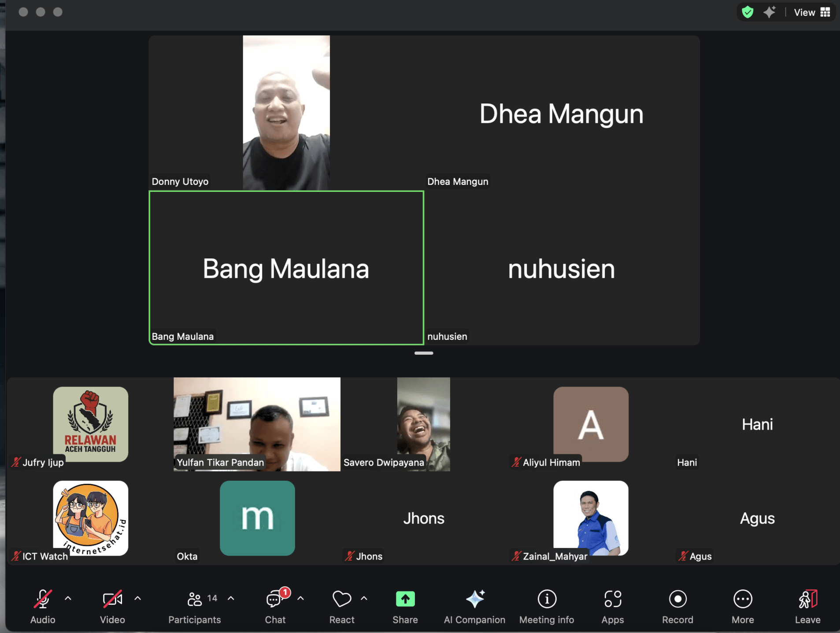Expand participants options chevron beside count 14
This screenshot has height=633, width=840.
click(x=231, y=598)
